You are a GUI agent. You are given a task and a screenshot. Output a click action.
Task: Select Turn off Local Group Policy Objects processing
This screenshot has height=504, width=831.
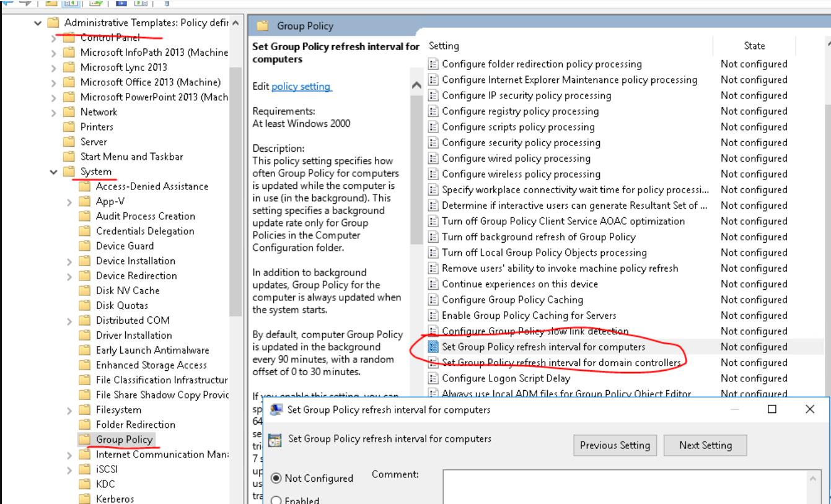click(x=544, y=253)
